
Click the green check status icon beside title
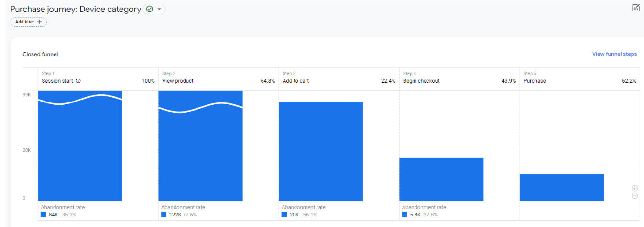coord(149,9)
